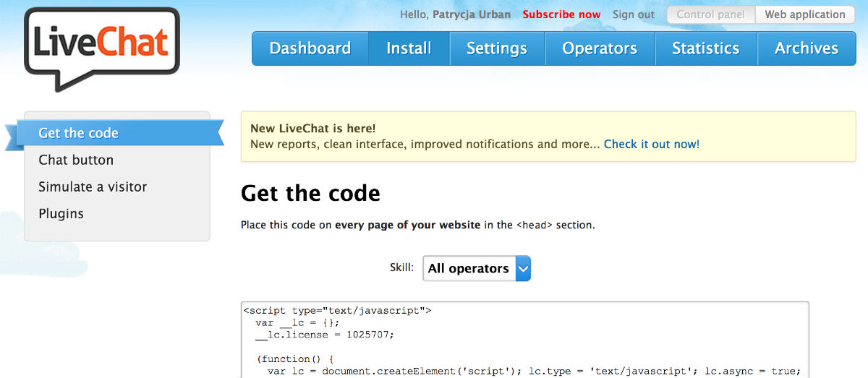
Task: Open the Install tab
Action: click(409, 48)
